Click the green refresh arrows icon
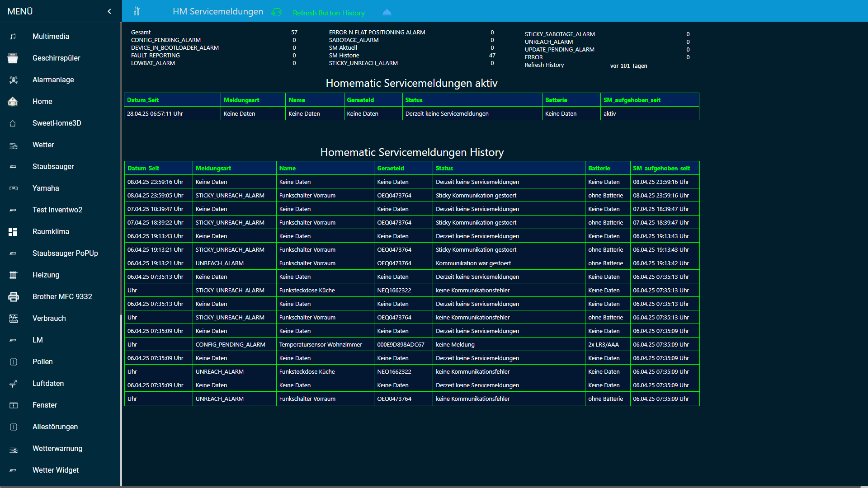The width and height of the screenshot is (868, 488). coord(277,12)
